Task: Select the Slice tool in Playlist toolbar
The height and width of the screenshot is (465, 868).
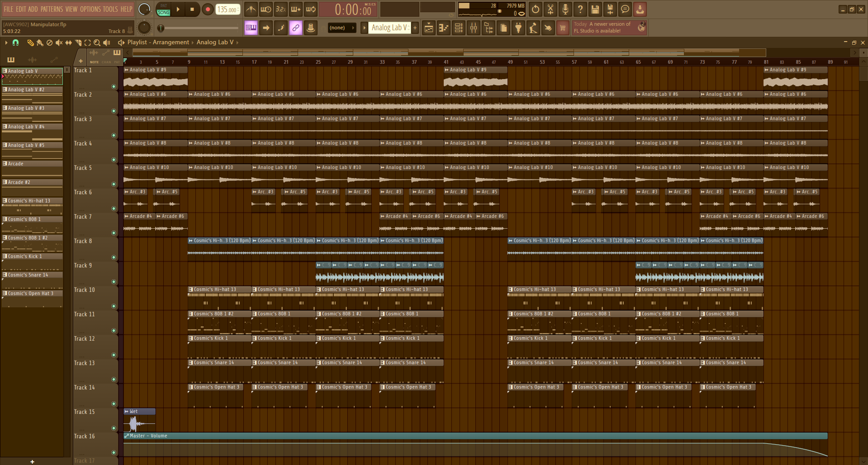Action: click(78, 42)
